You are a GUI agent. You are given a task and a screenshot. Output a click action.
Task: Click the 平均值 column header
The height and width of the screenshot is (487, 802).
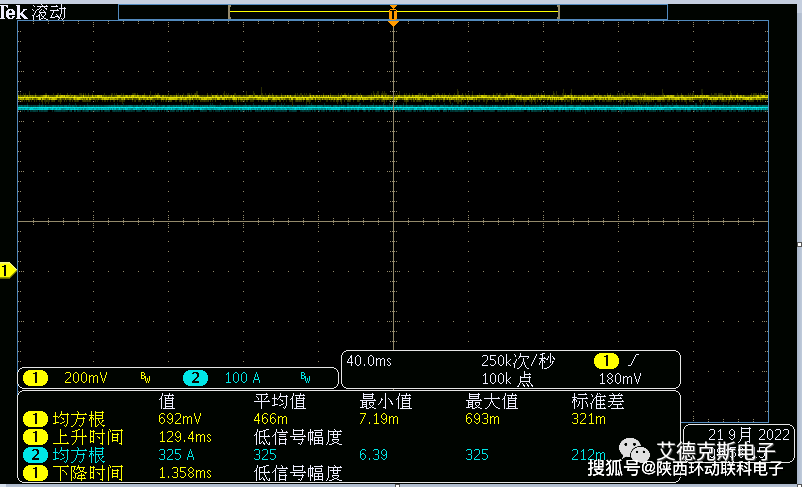[279, 402]
